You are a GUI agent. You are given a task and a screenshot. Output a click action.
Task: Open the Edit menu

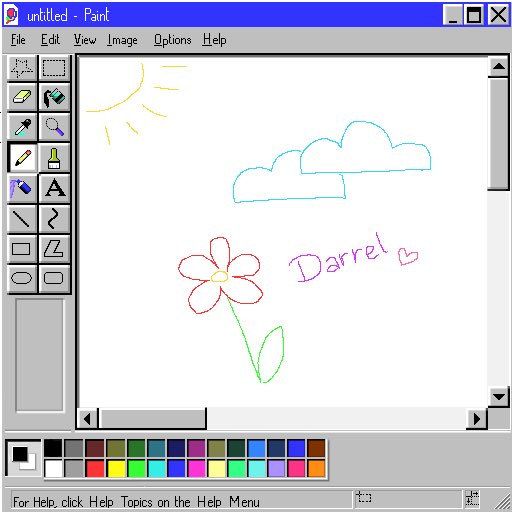[x=50, y=40]
